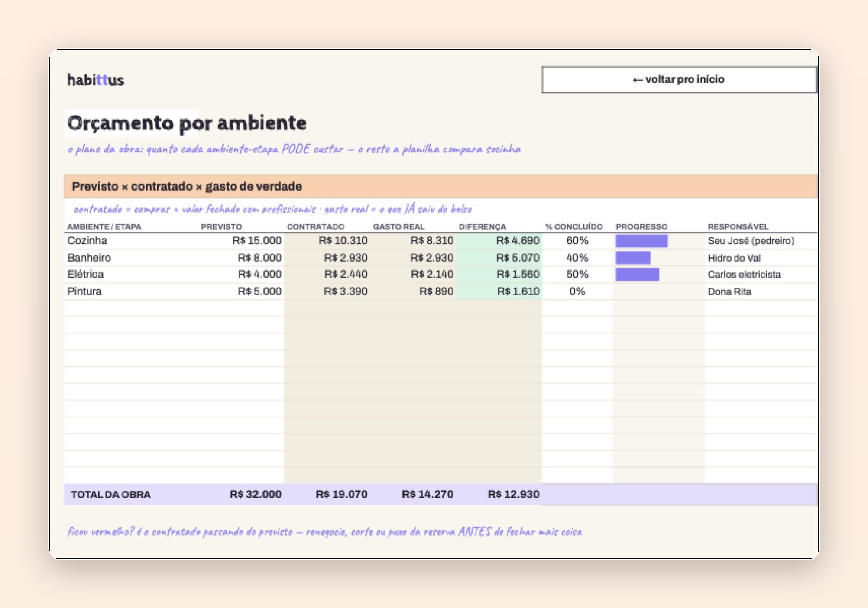
Task: Click the contratado value R$ 10.310
Action: (343, 241)
